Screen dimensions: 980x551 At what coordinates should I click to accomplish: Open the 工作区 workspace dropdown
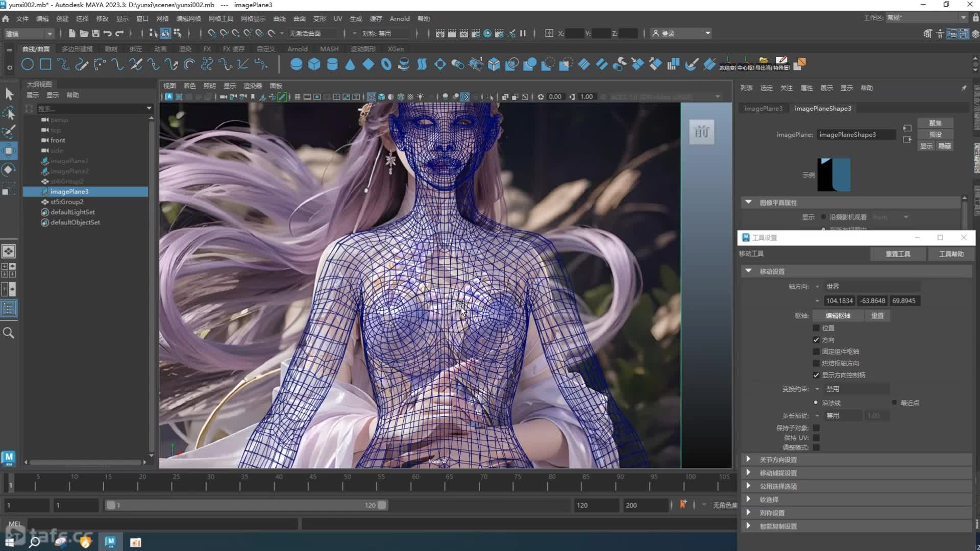[926, 17]
